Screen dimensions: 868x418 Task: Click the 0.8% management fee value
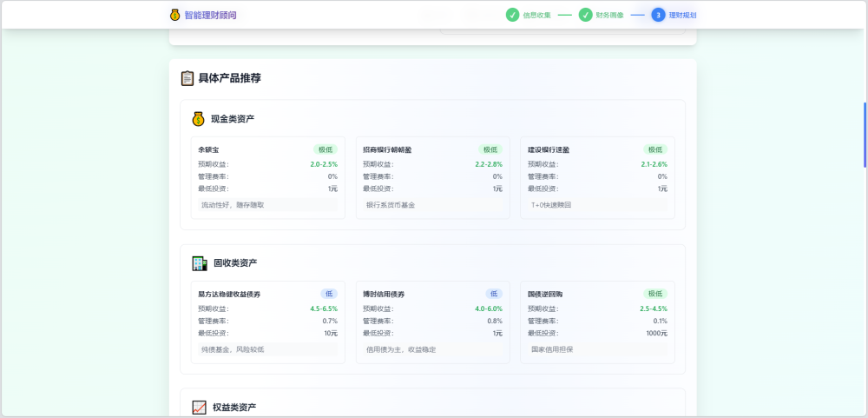495,322
